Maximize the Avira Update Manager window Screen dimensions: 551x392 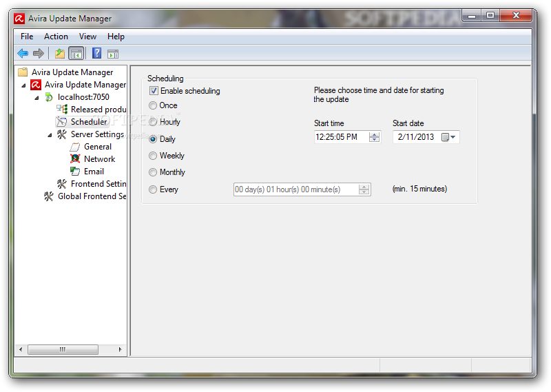point(490,15)
